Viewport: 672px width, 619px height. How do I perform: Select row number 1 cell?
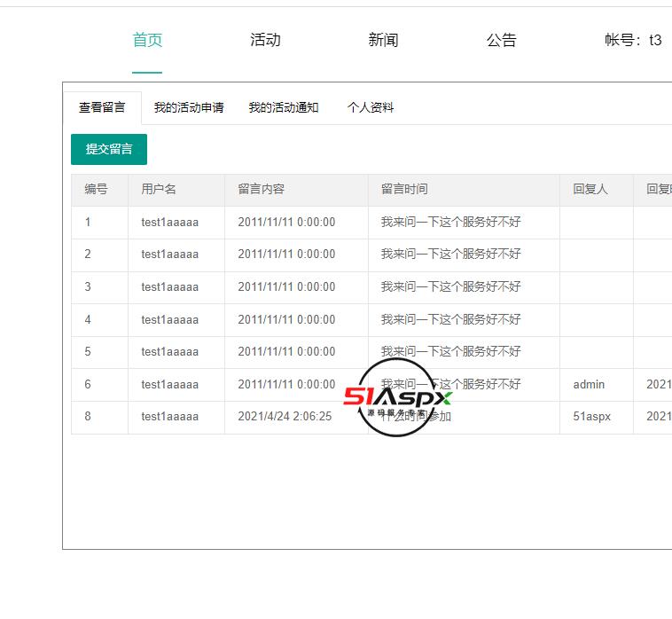point(99,222)
